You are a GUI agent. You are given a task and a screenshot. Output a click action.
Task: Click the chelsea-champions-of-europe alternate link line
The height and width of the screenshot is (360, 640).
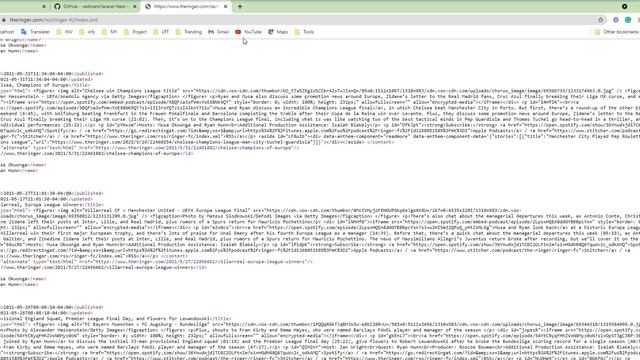pos(150,148)
